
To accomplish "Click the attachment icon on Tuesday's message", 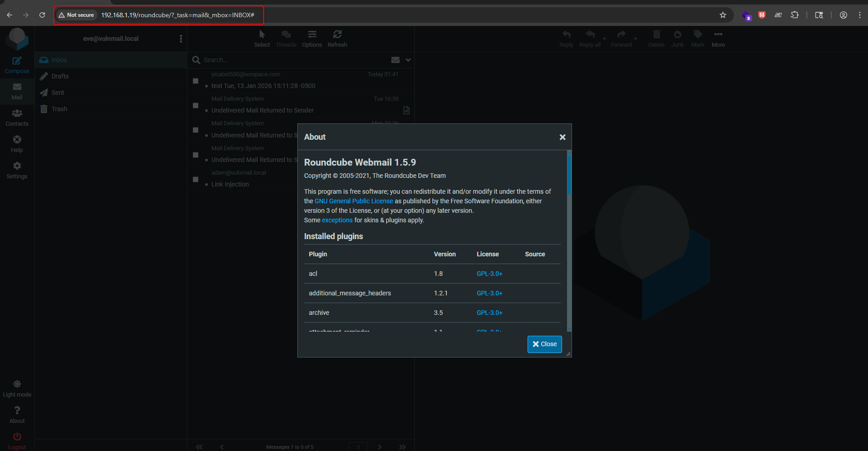I will tap(406, 110).
